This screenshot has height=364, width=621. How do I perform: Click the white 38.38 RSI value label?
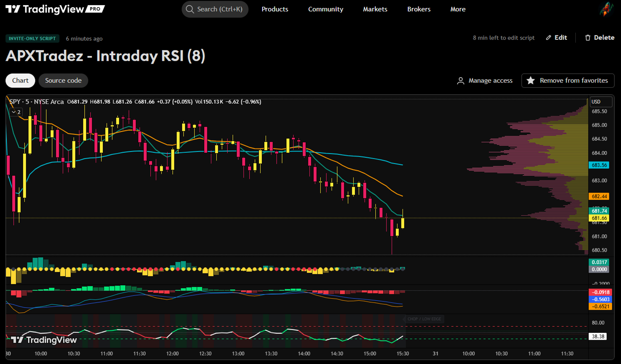click(x=598, y=336)
